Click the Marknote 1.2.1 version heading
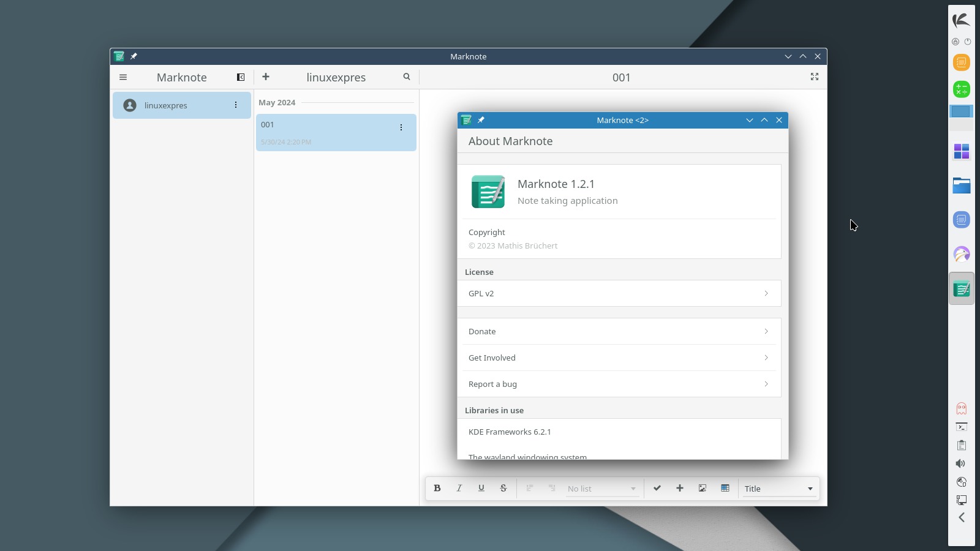This screenshot has width=980, height=551. 556,184
